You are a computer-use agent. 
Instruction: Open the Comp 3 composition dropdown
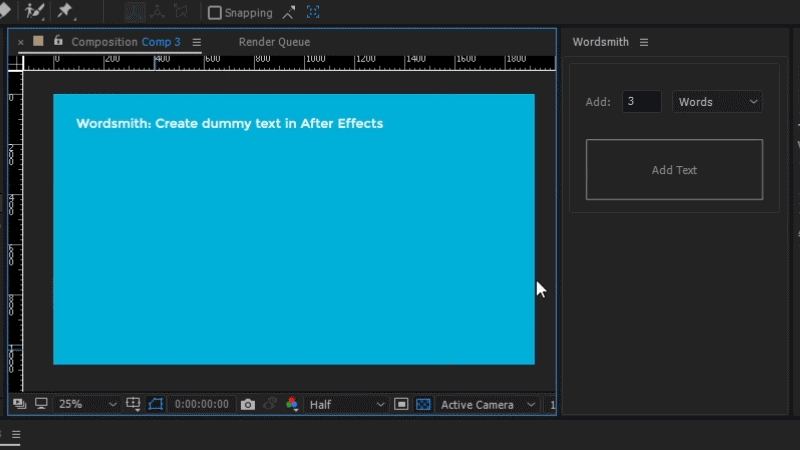[x=161, y=42]
